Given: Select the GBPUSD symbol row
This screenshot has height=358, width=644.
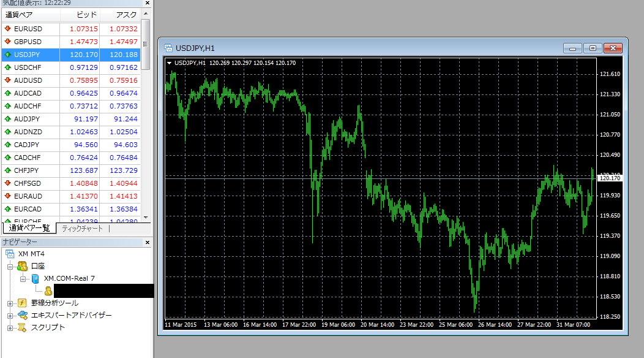Looking at the screenshot, I should click(x=71, y=42).
